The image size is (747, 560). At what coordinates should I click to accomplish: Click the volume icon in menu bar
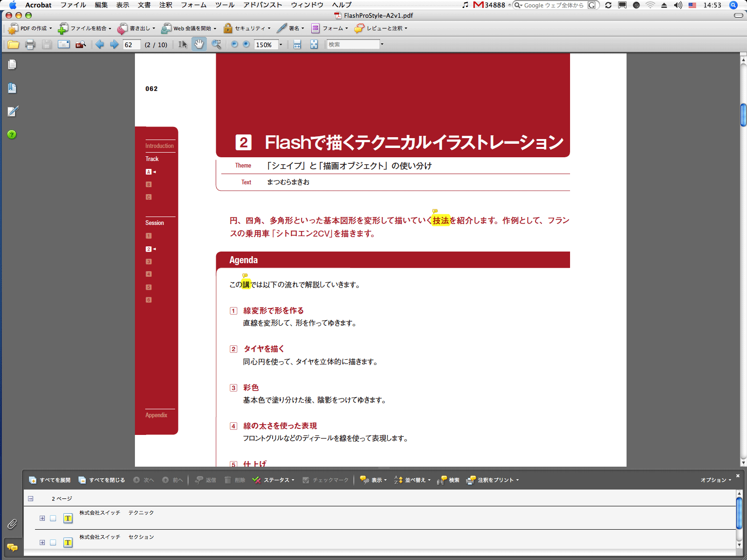tap(678, 5)
